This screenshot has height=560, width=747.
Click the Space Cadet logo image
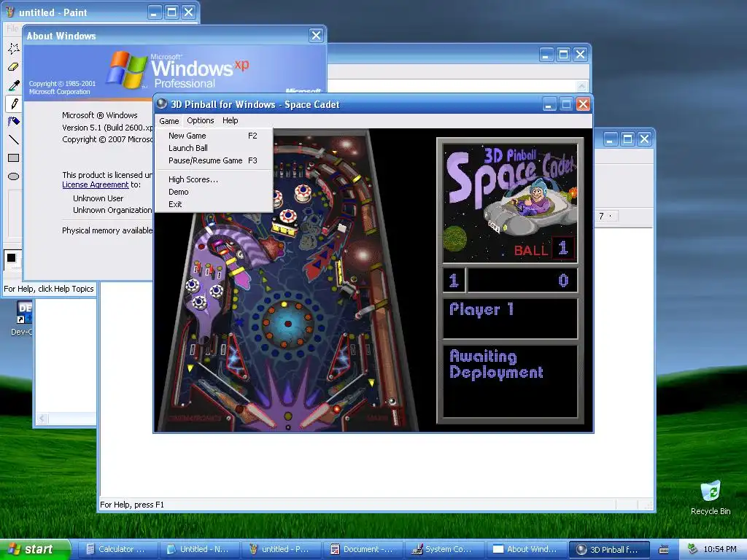[x=510, y=203]
